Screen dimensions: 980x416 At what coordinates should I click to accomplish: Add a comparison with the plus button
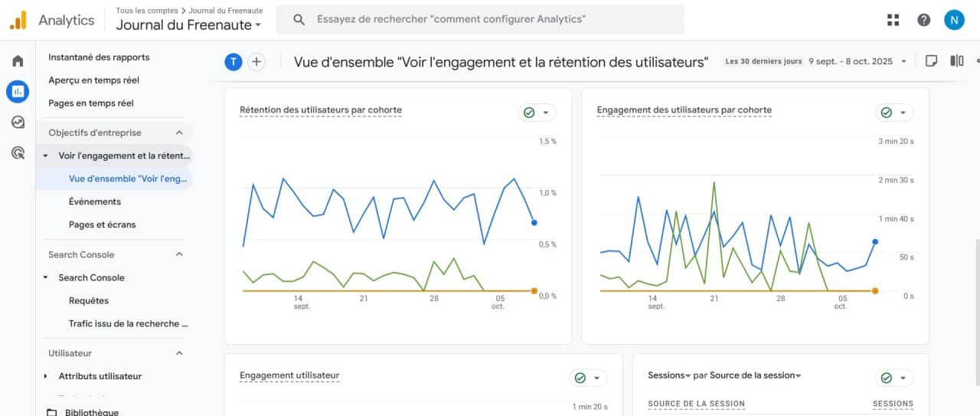256,62
